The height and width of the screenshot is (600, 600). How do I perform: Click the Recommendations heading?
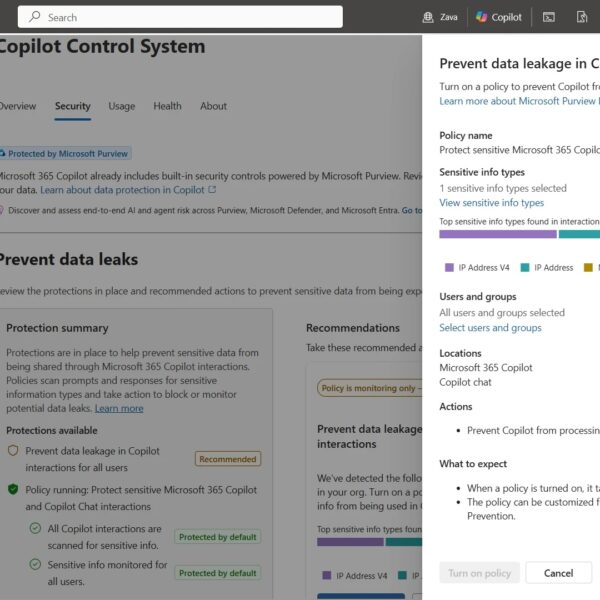point(353,328)
